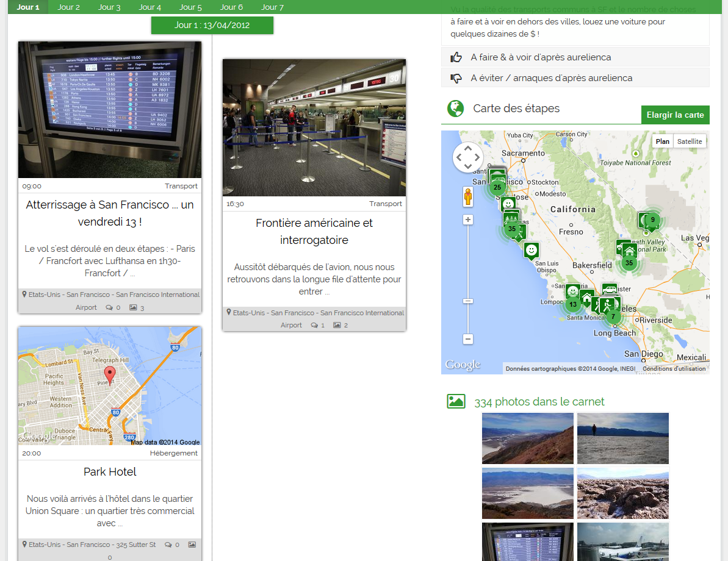
Task: Click the "Elargir la carte" button
Action: tap(675, 115)
